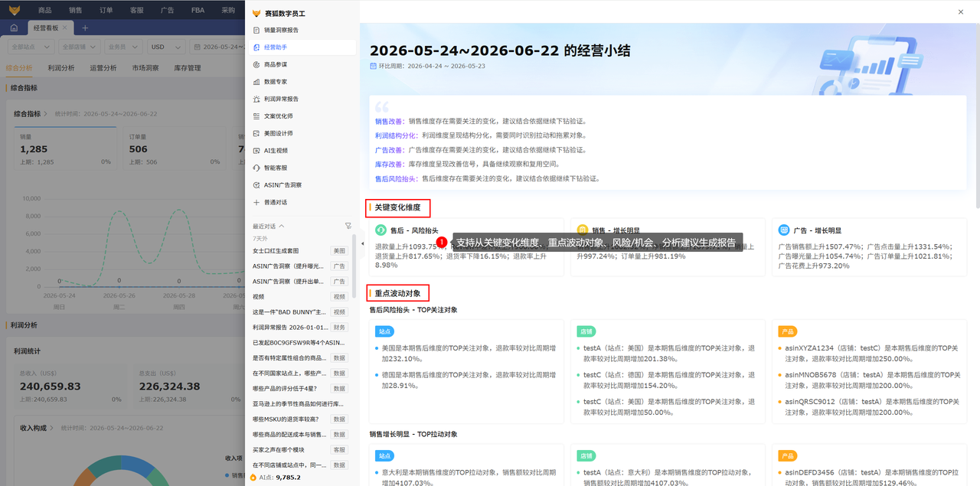This screenshot has height=486, width=980.
Task: Click the 数据专家 bar chart icon
Action: [256, 81]
